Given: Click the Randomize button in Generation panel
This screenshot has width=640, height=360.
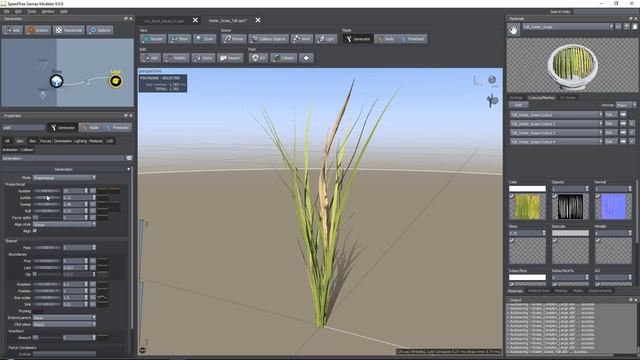Looking at the screenshot, I should coord(69,30).
